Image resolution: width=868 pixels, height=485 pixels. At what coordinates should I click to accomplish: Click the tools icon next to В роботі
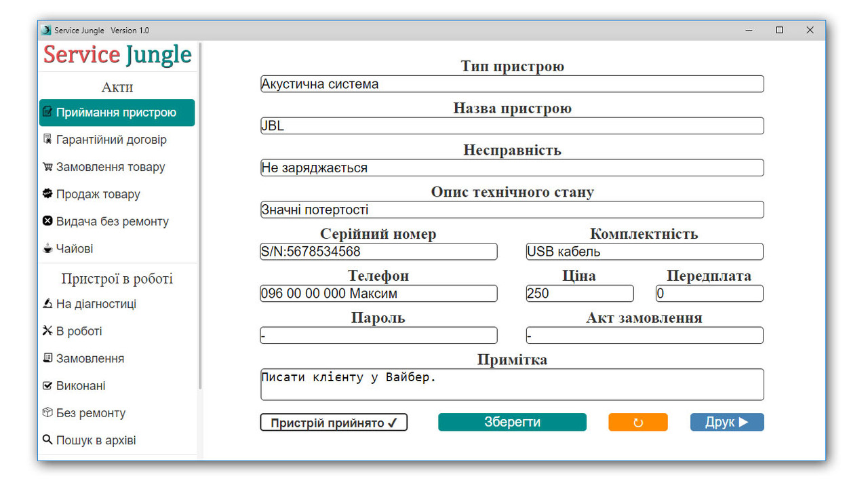click(47, 331)
